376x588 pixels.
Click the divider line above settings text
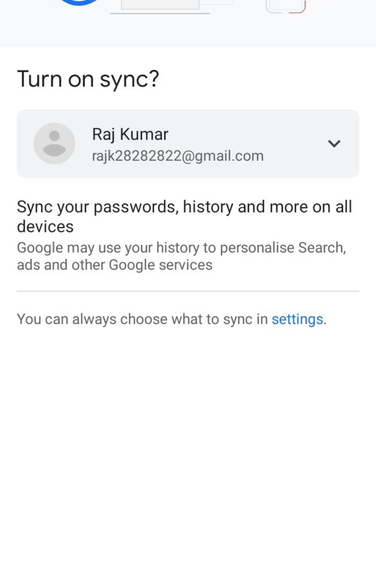188,291
